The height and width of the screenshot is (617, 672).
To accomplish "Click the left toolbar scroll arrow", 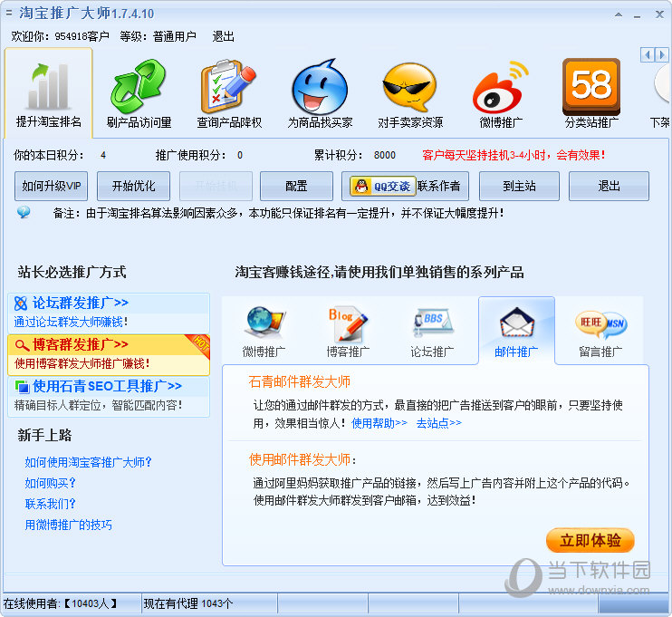I will pyautogui.click(x=648, y=55).
